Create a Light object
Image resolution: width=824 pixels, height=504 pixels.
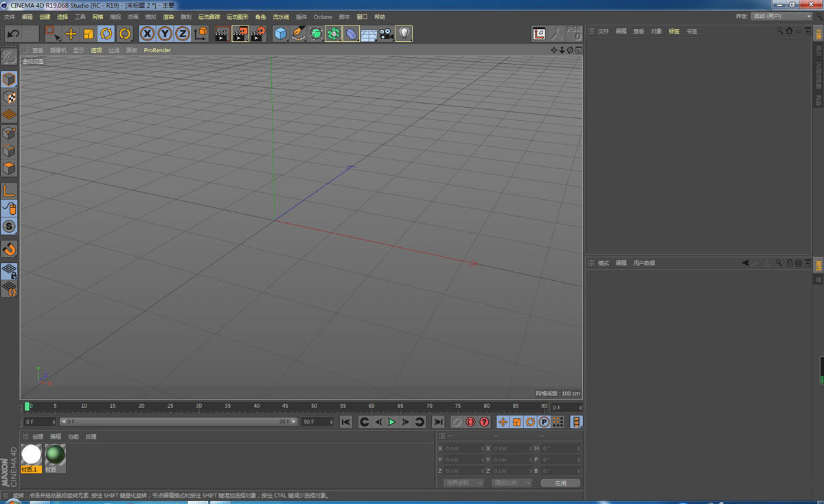(x=403, y=34)
